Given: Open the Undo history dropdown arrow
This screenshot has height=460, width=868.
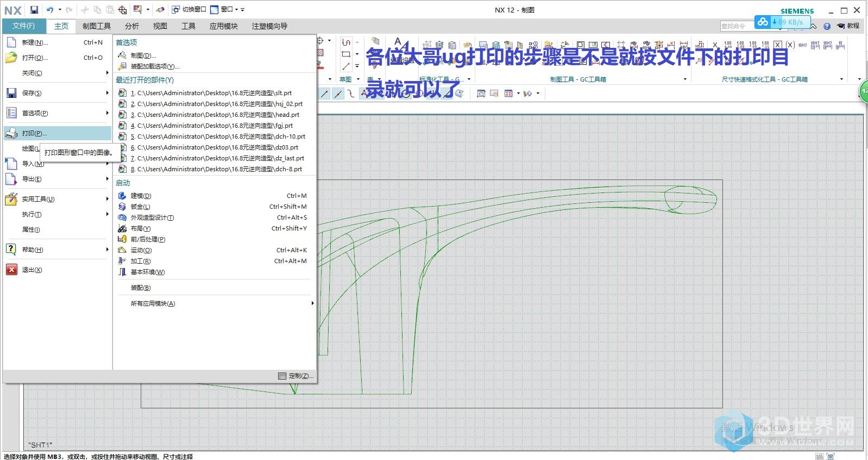Looking at the screenshot, I should click(x=60, y=10).
